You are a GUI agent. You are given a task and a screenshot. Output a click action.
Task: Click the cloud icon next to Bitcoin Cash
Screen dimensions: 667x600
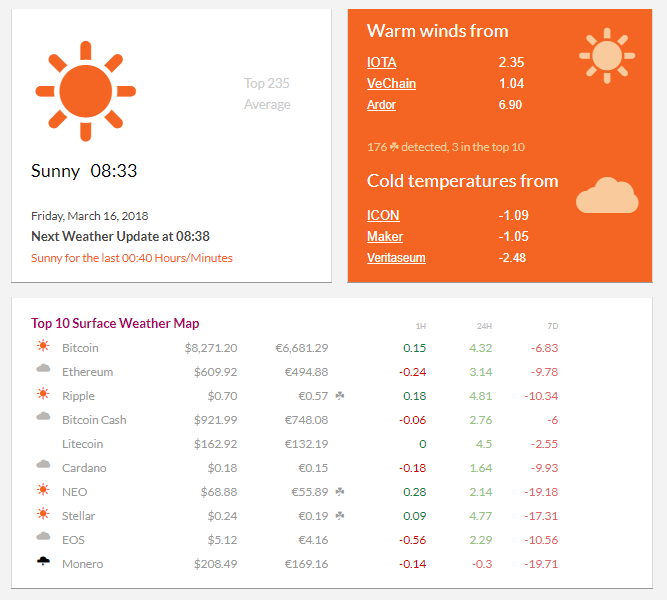tap(43, 417)
